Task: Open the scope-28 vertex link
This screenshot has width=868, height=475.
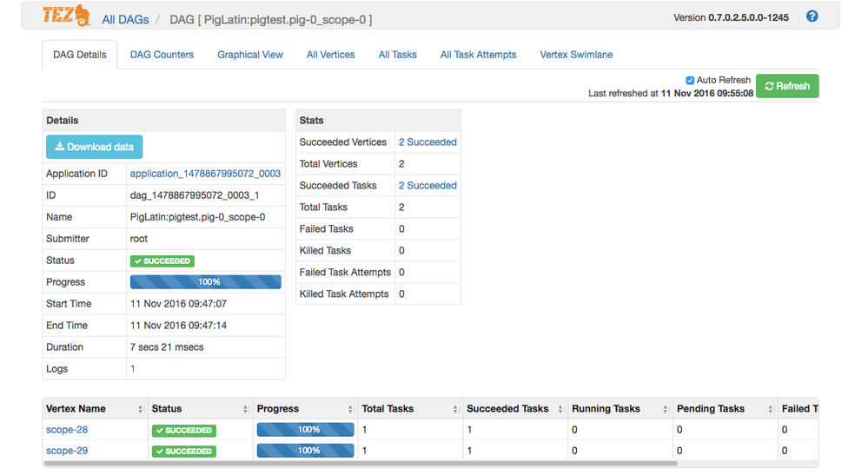Action: (x=67, y=430)
